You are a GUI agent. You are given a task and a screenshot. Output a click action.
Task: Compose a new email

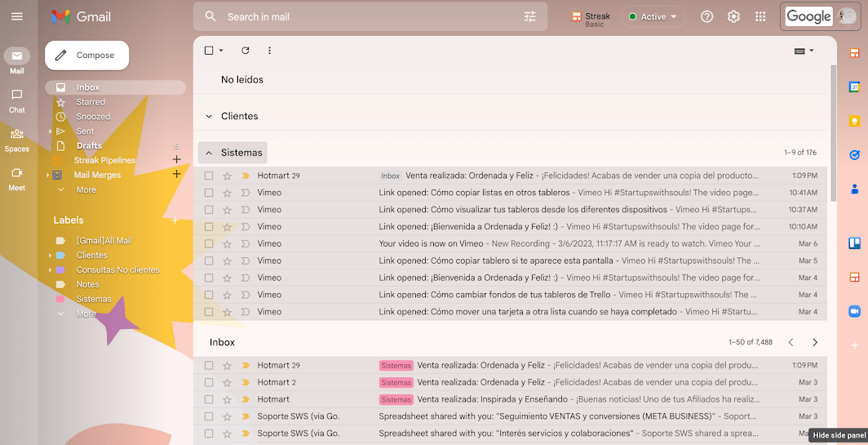click(87, 56)
